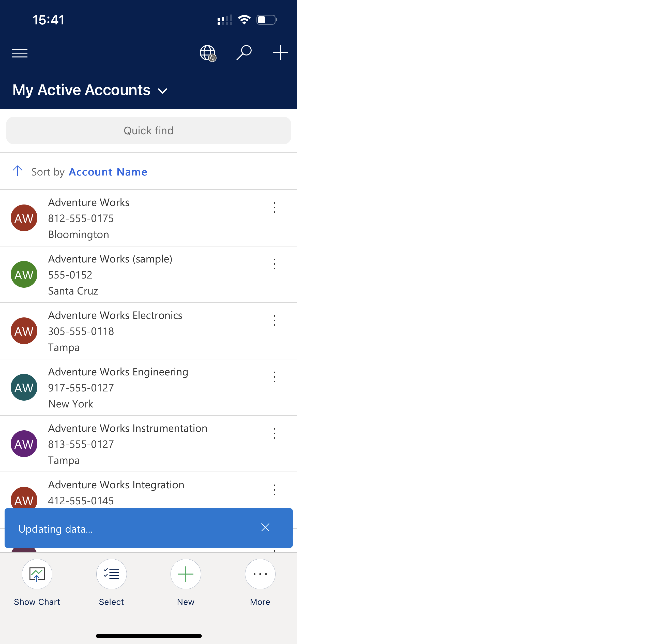The image size is (672, 644).
Task: Open Adventure Works (sample) record
Action: 148,275
